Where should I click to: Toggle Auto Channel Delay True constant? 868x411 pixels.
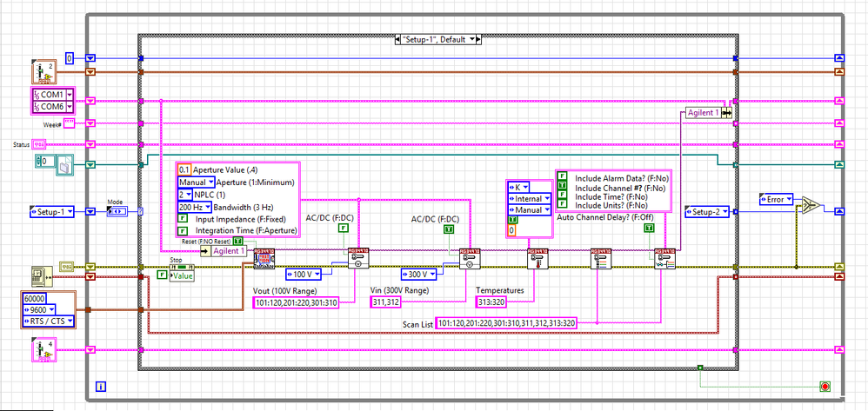coord(648,228)
